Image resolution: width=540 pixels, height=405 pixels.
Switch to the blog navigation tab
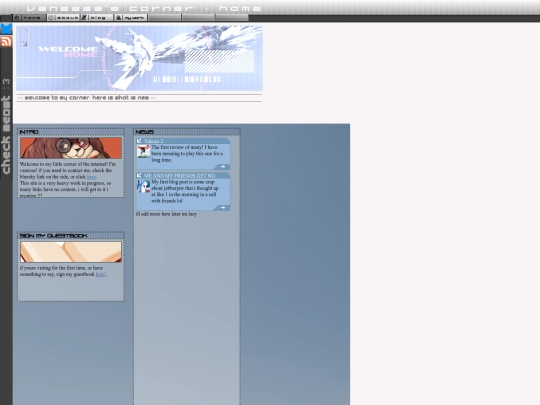click(x=97, y=18)
